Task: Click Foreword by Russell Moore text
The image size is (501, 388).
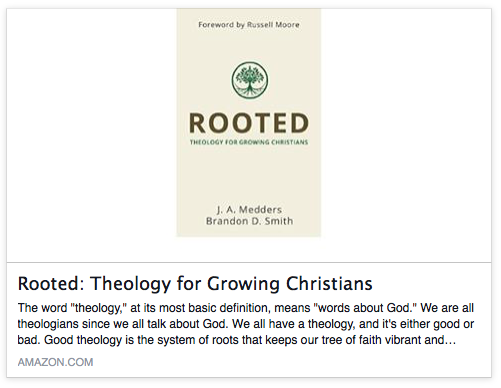Action: click(x=249, y=25)
